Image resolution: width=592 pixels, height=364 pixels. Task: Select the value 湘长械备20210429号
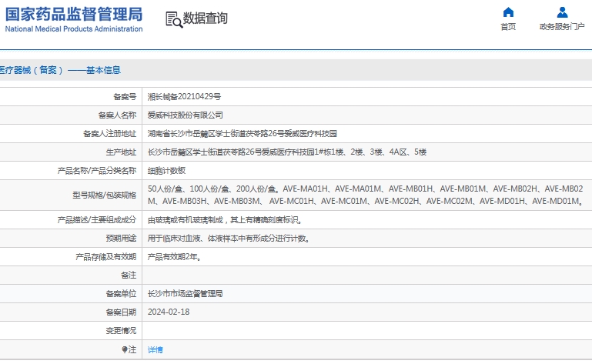click(x=184, y=97)
